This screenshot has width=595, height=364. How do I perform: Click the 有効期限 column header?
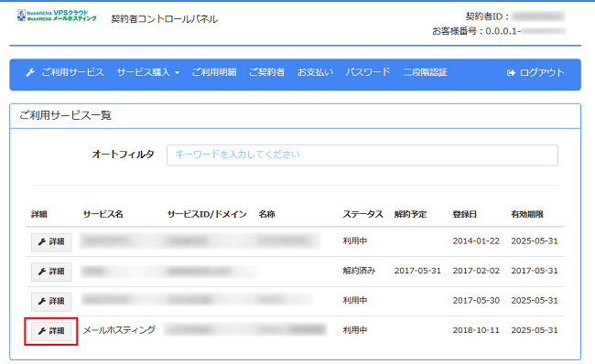pos(527,214)
